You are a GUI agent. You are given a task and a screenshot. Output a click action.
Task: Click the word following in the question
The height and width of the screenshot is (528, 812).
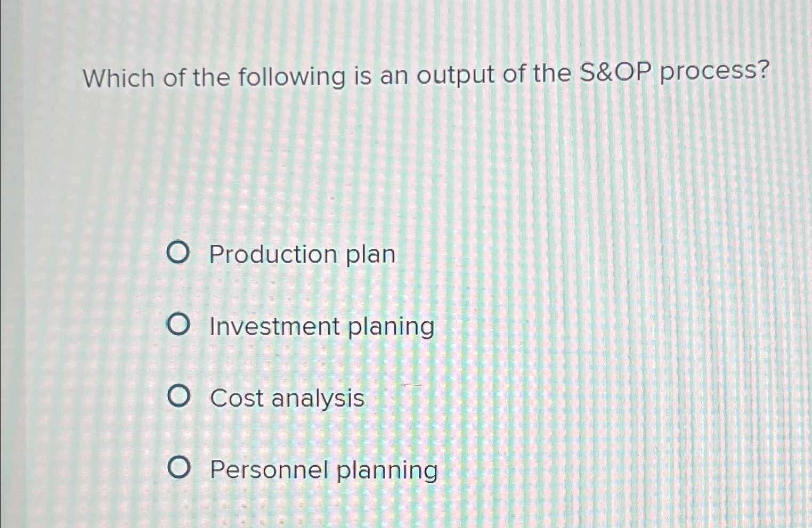[292, 77]
